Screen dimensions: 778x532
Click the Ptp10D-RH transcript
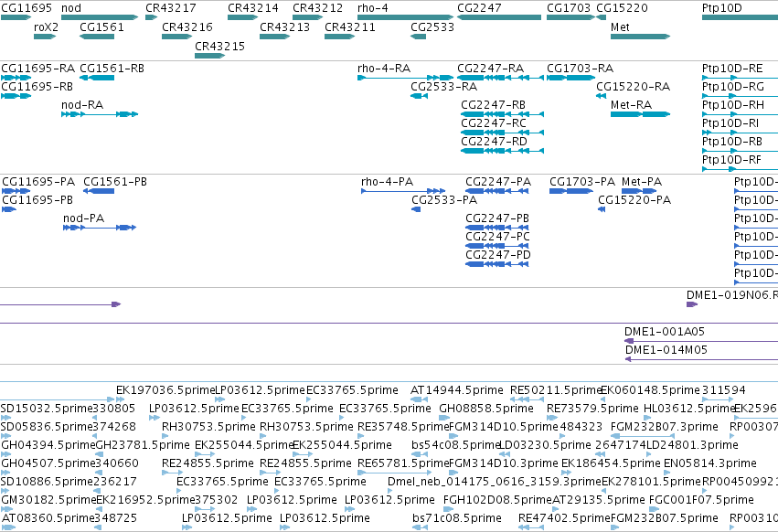point(740,114)
